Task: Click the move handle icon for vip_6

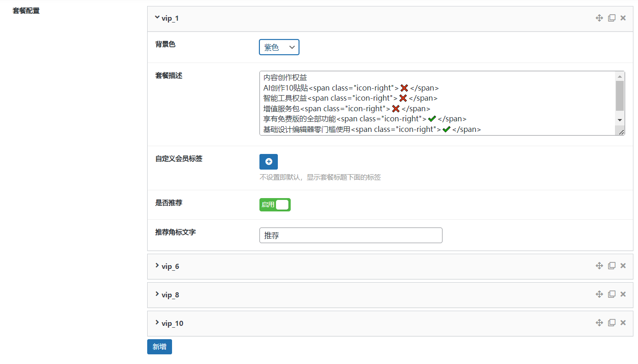Action: (599, 266)
